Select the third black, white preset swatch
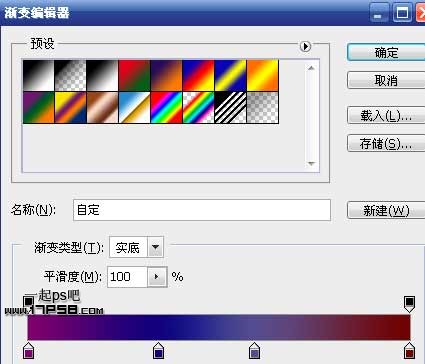Viewport: 425px width, 364px height. tap(102, 75)
